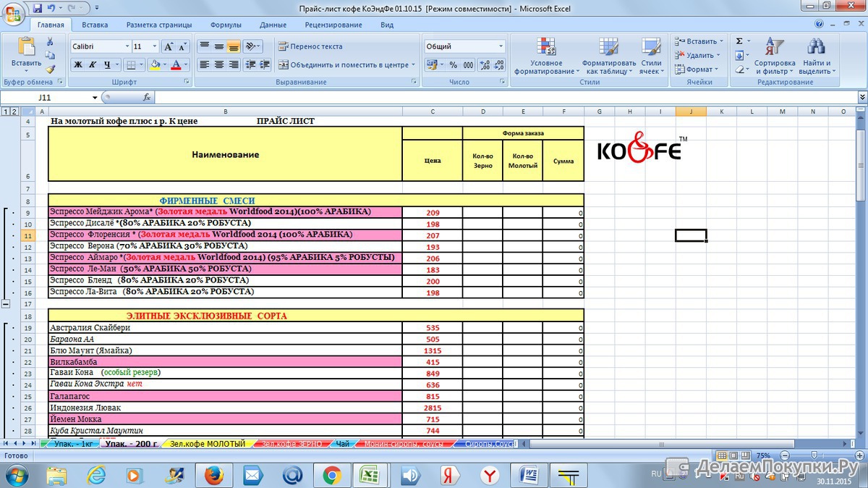Align text to top of cell
Viewport: 868px width, 488px height.
click(x=205, y=46)
